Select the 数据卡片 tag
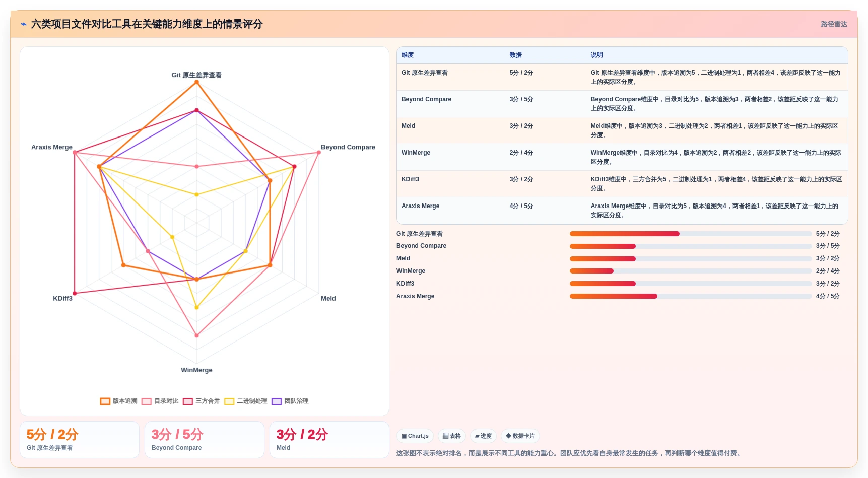The image size is (868, 478). click(x=520, y=436)
